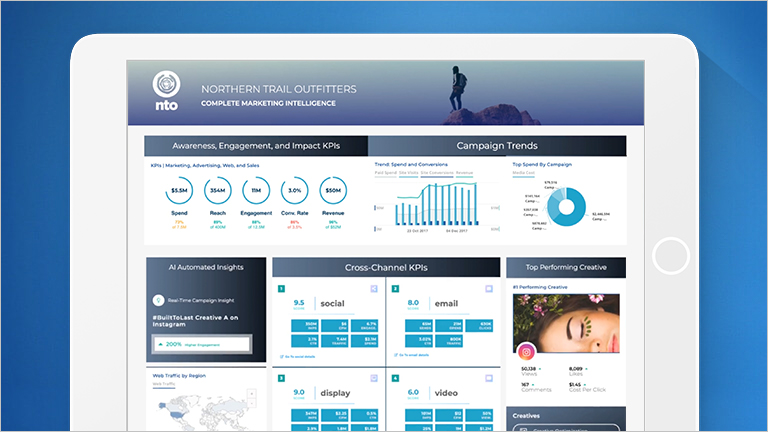Click the social $2.1M spend tile

pyautogui.click(x=364, y=340)
